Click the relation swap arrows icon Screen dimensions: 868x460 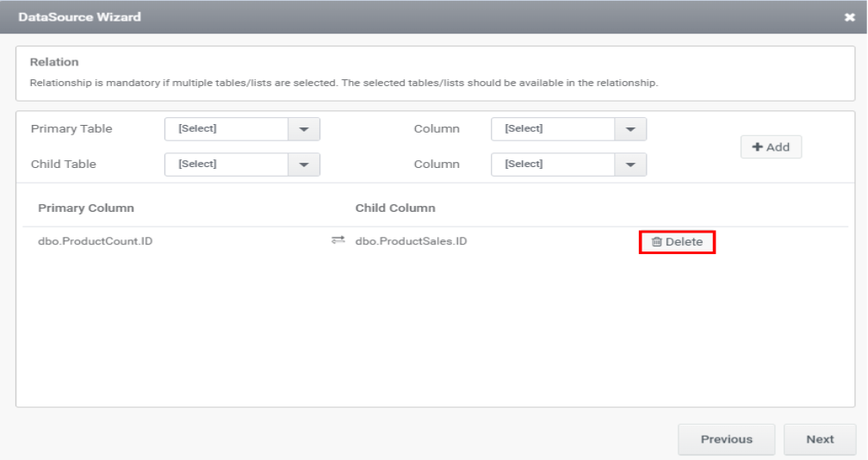tap(338, 241)
